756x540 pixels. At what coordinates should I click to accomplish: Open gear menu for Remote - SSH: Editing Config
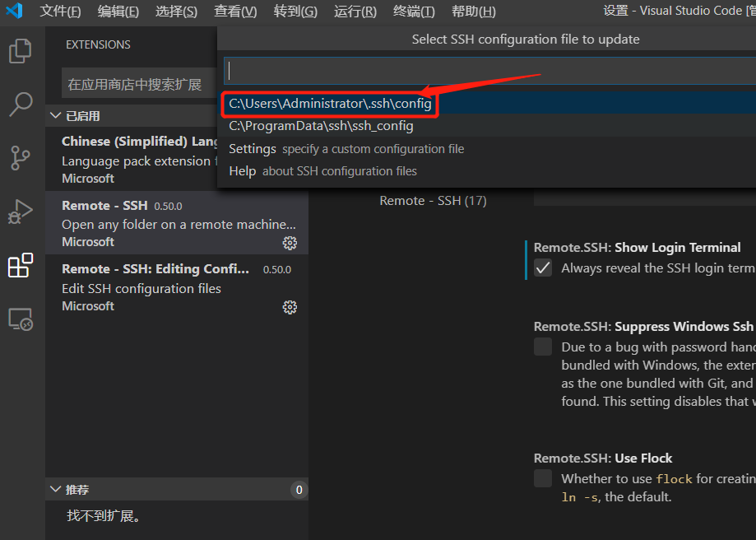coord(290,307)
